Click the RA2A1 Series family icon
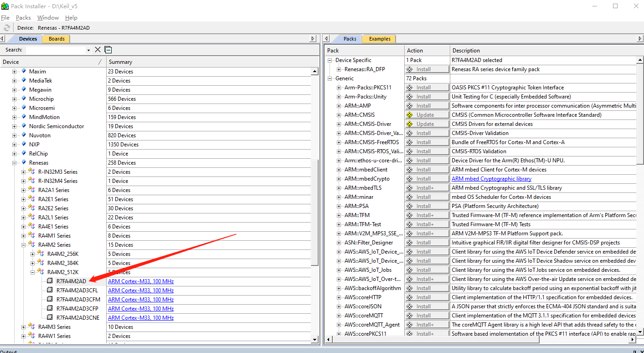 (x=32, y=190)
